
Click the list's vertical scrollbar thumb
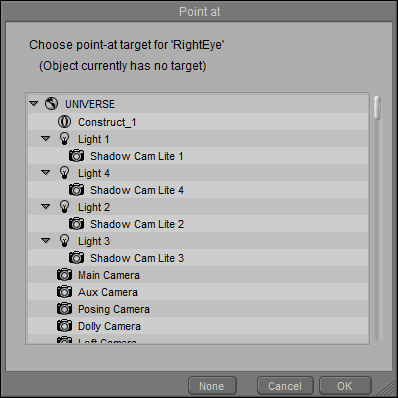tap(377, 108)
